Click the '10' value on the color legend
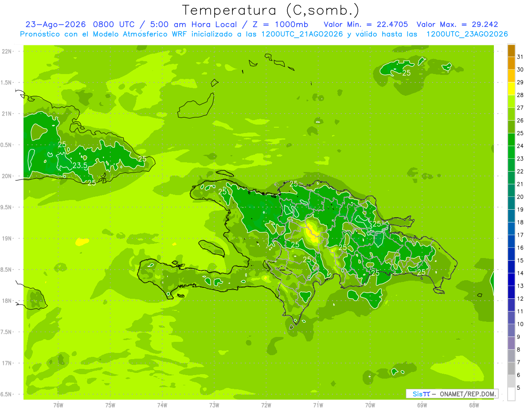This screenshot has width=532, height=411. click(x=520, y=324)
